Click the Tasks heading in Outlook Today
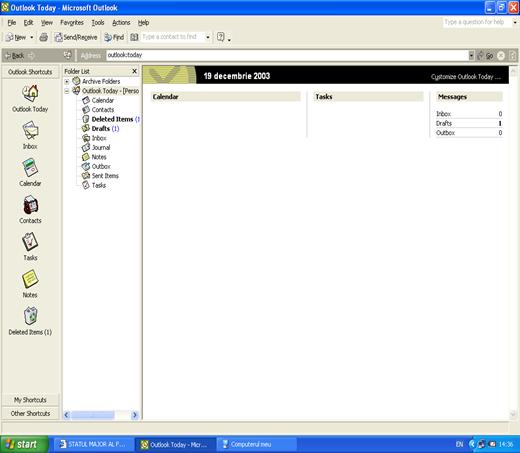Viewport: 520px width, 453px height. tap(324, 97)
